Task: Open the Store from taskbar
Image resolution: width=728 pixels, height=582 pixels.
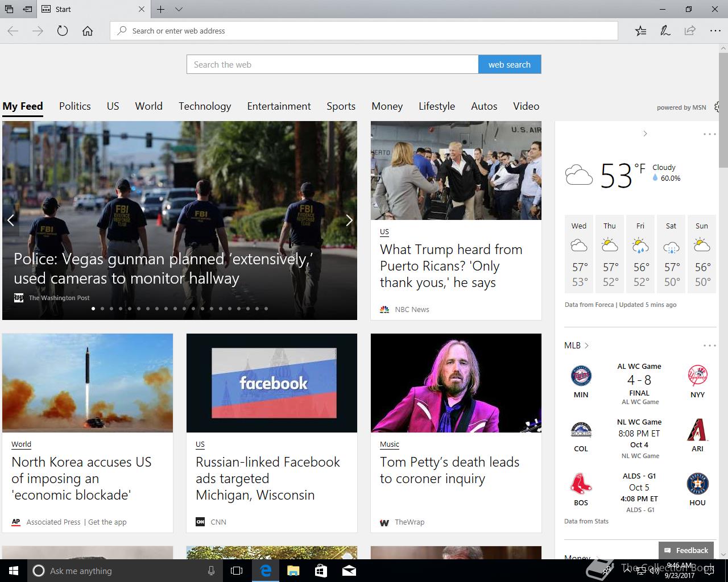Action: tap(321, 571)
